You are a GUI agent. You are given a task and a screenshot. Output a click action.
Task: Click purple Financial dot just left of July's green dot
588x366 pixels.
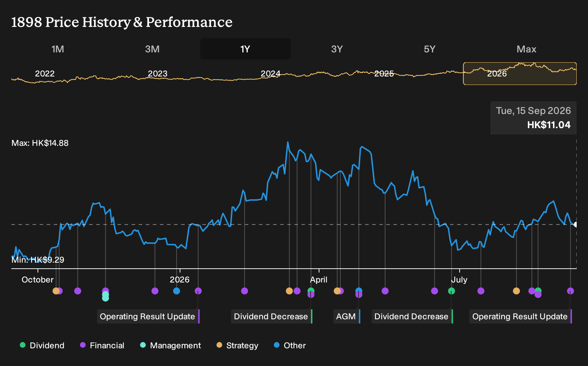434,291
